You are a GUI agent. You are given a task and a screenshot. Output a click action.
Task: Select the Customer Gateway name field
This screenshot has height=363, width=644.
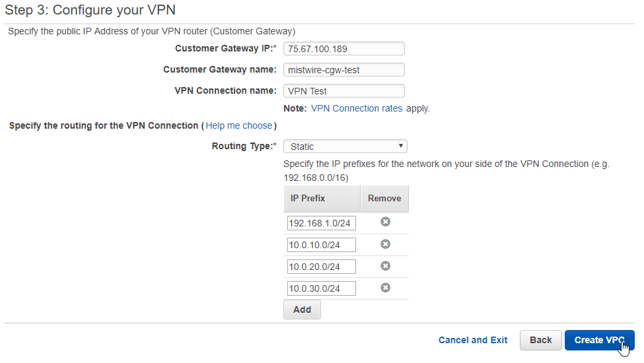click(343, 70)
